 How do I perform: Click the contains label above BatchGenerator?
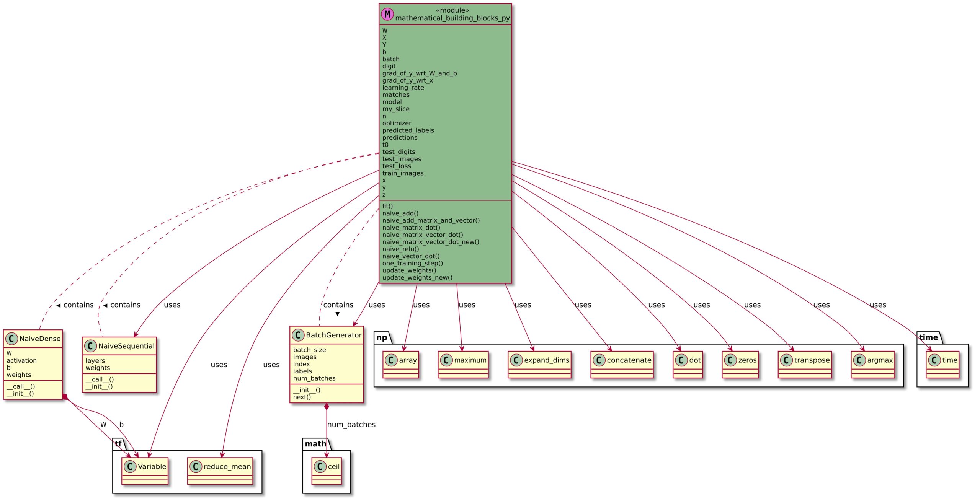tap(338, 305)
